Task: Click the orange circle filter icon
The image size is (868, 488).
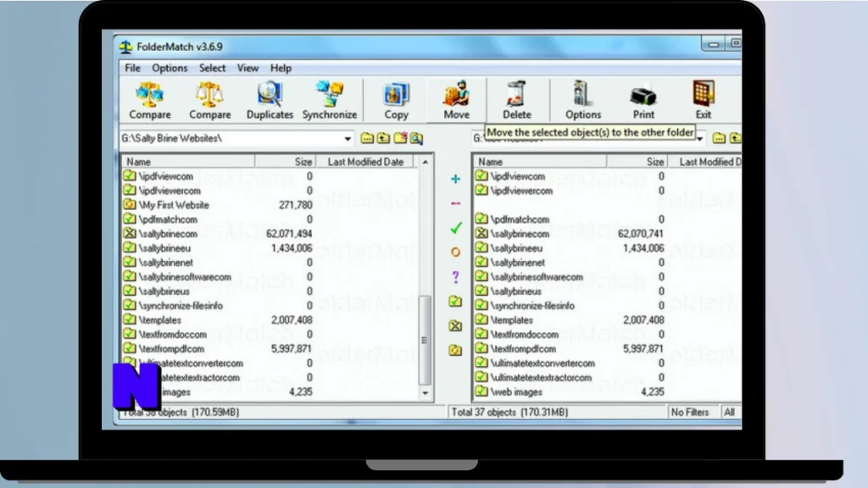Action: click(x=455, y=252)
